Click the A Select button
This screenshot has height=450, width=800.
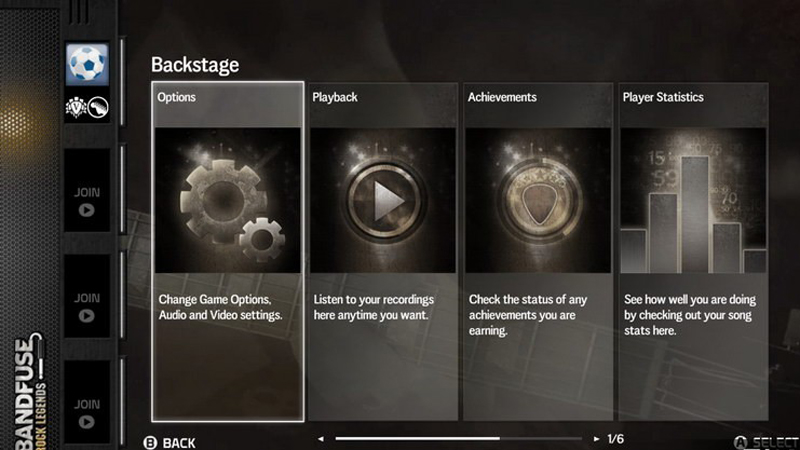766,442
